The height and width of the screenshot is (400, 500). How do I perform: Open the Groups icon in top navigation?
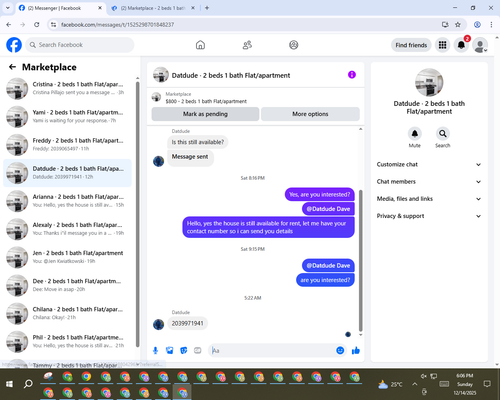click(294, 45)
